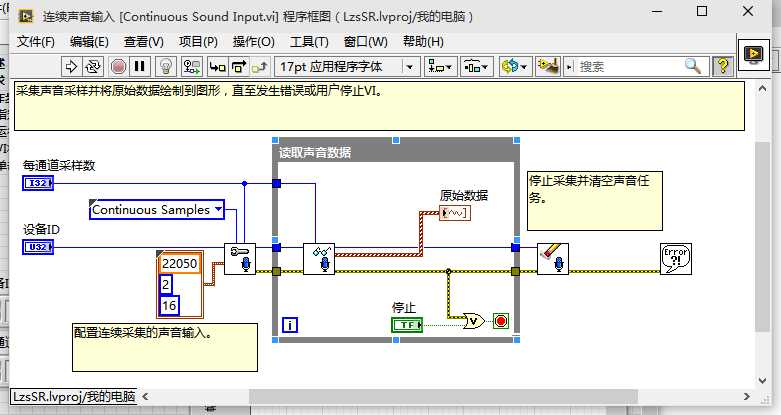Viewport: 781px width, 415px height.
Task: Click the 设备ID label
Action: (x=41, y=230)
